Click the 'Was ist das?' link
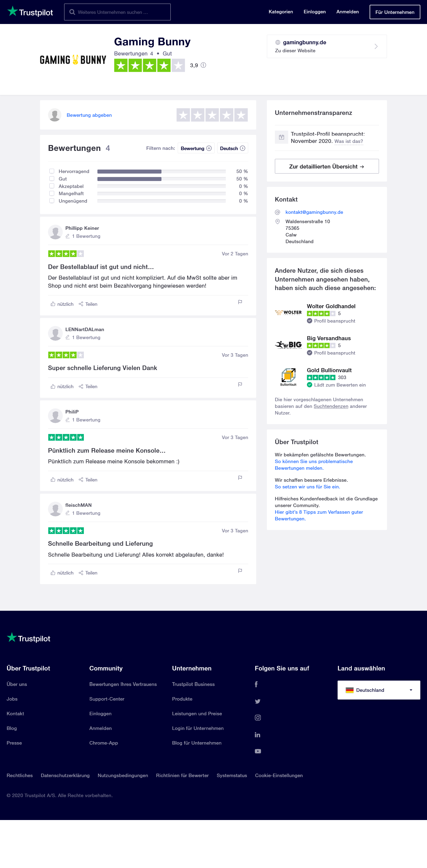This screenshot has height=868, width=427. click(x=349, y=142)
